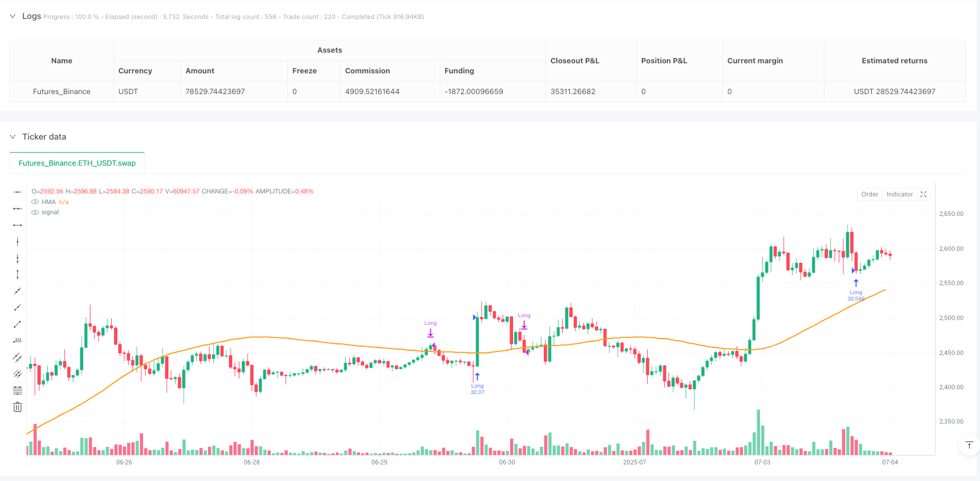Select the Fibonacci retracement lines tool
Viewport: 980px width, 481px height.
click(x=18, y=390)
